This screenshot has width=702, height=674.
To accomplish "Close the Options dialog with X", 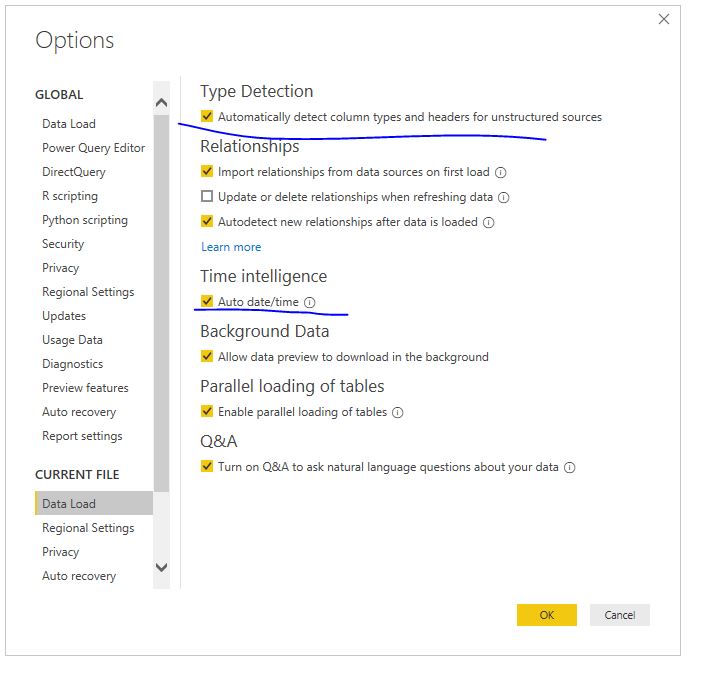I will [664, 19].
